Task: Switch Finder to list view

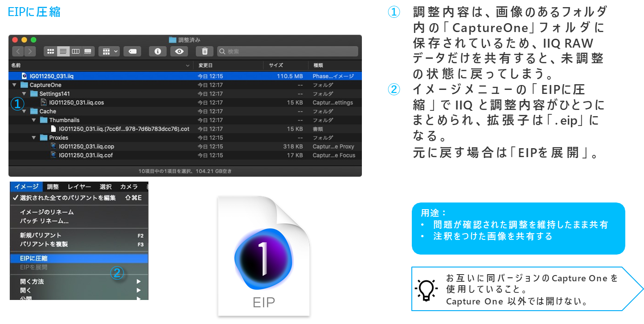Action: click(x=63, y=51)
